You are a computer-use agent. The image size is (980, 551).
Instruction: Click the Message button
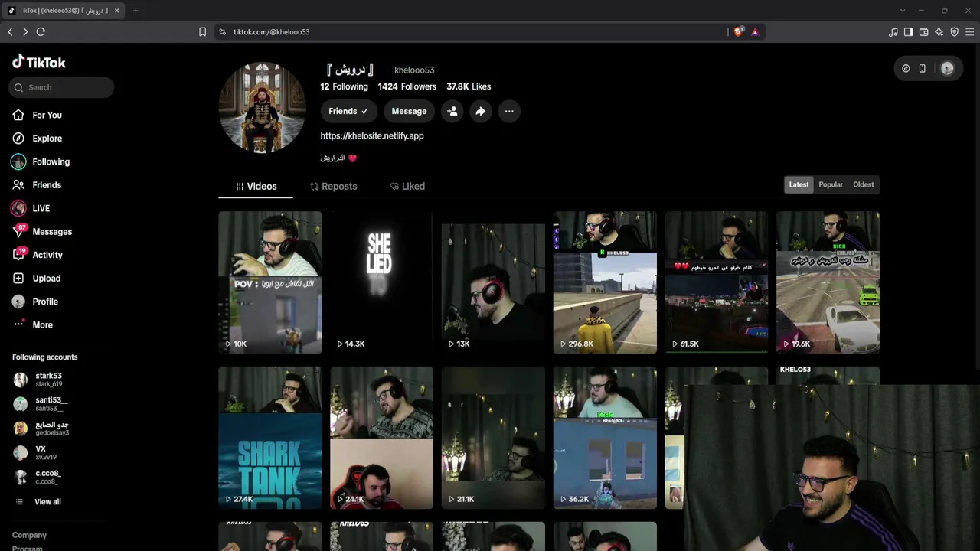pos(409,111)
